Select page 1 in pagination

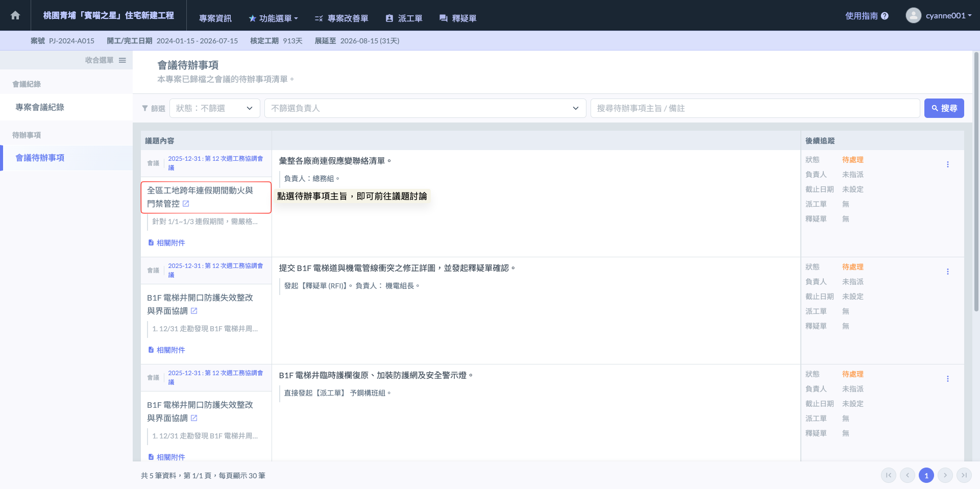(x=926, y=475)
